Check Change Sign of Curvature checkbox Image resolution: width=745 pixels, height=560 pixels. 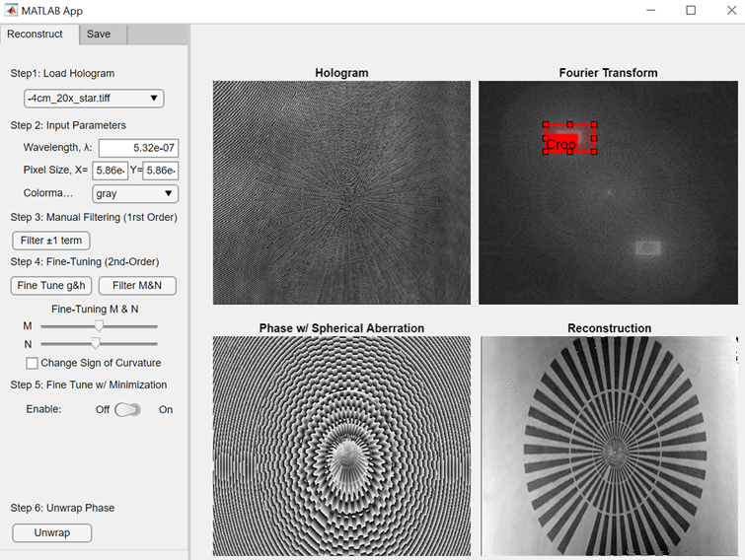(33, 363)
